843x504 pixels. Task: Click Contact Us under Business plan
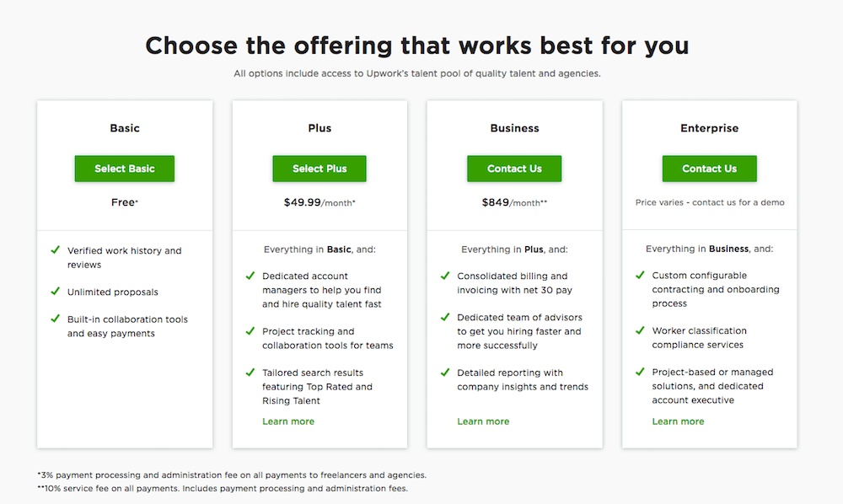point(514,169)
